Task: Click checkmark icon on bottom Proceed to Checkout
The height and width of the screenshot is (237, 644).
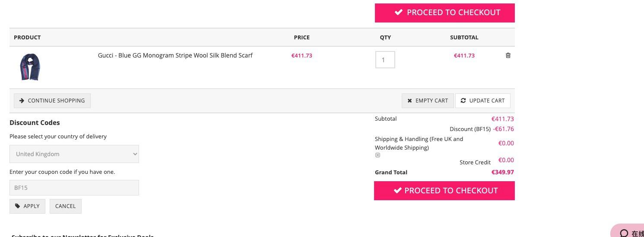Action: click(397, 191)
